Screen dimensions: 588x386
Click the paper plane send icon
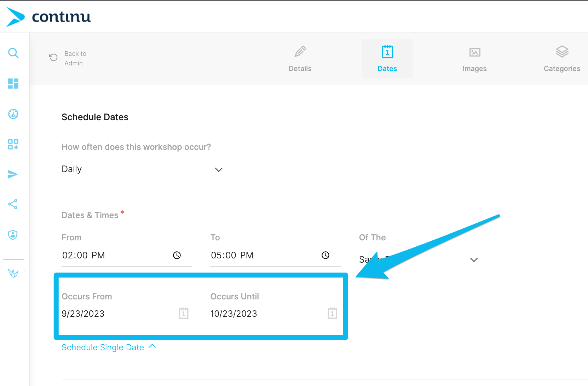pos(13,174)
